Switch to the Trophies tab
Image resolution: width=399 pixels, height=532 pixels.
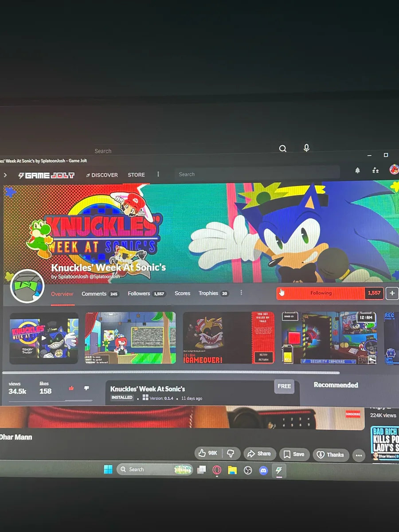coord(213,293)
